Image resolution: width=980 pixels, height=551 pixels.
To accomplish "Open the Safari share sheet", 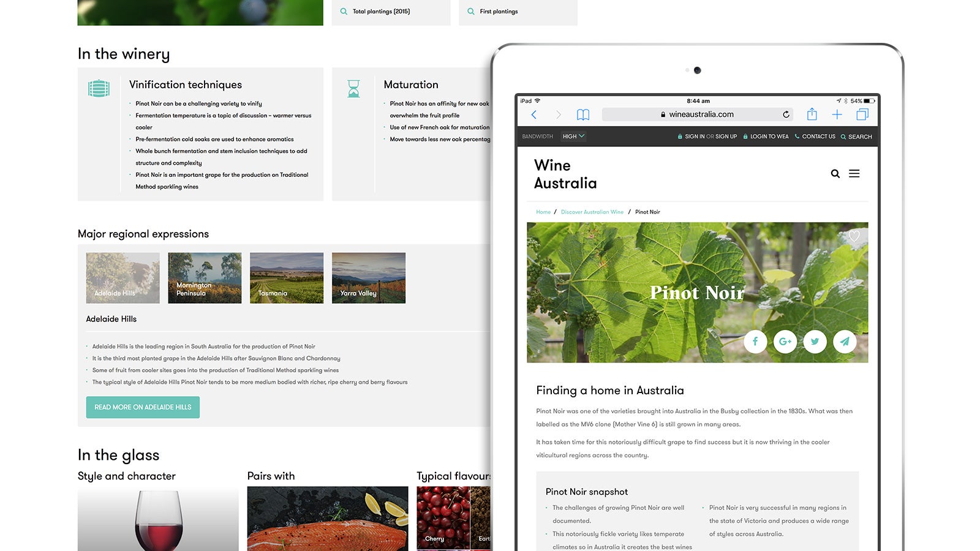I will pyautogui.click(x=812, y=114).
